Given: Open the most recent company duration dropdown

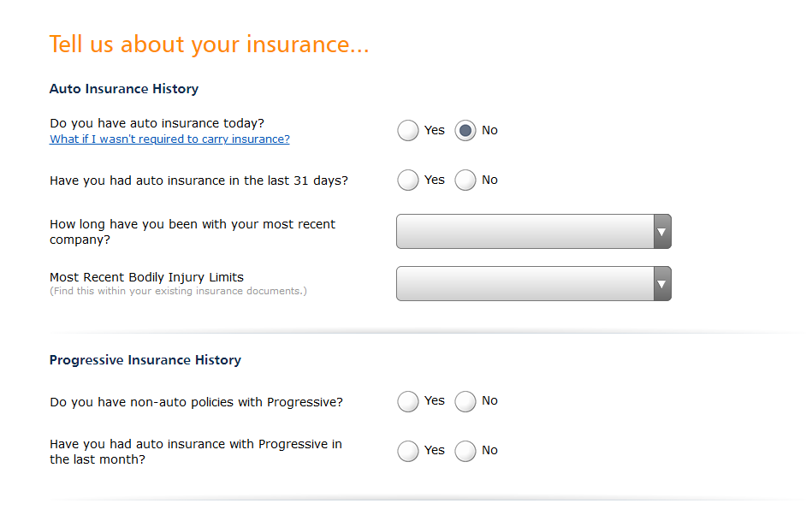Looking at the screenshot, I should (522, 231).
